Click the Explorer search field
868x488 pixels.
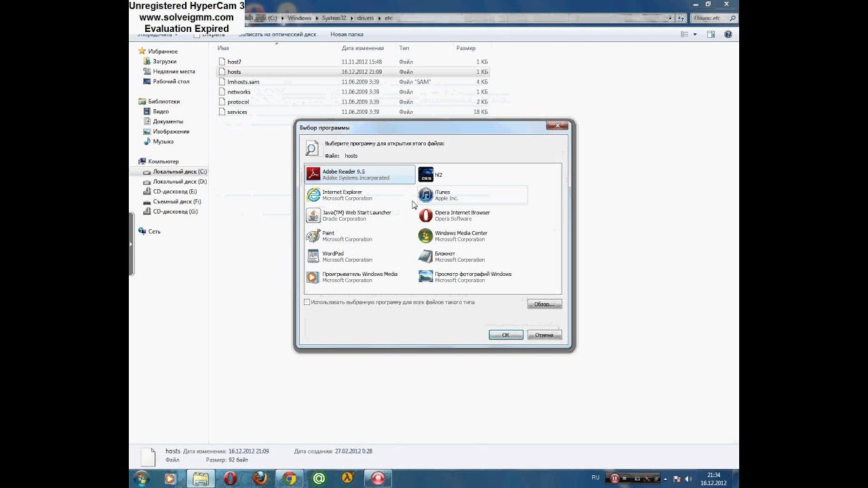pyautogui.click(x=713, y=18)
